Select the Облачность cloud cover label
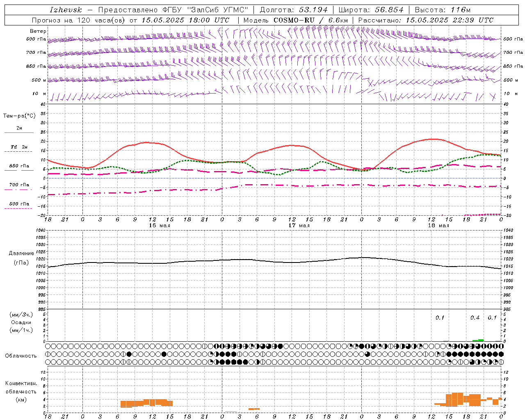525x420 pixels. (21, 356)
